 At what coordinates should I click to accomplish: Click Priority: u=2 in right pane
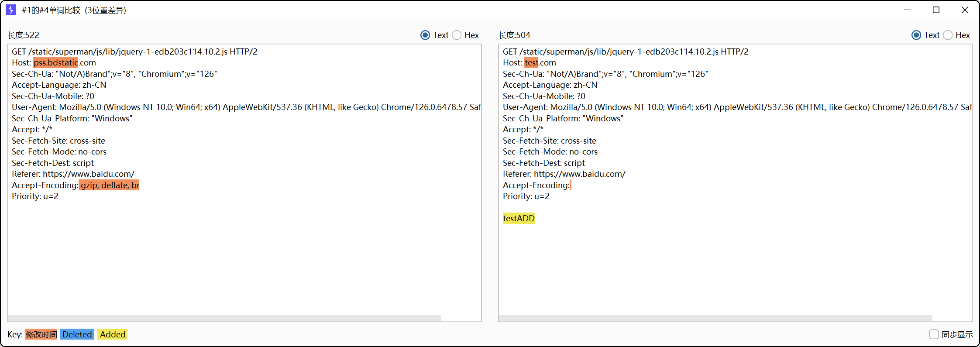pyautogui.click(x=526, y=196)
